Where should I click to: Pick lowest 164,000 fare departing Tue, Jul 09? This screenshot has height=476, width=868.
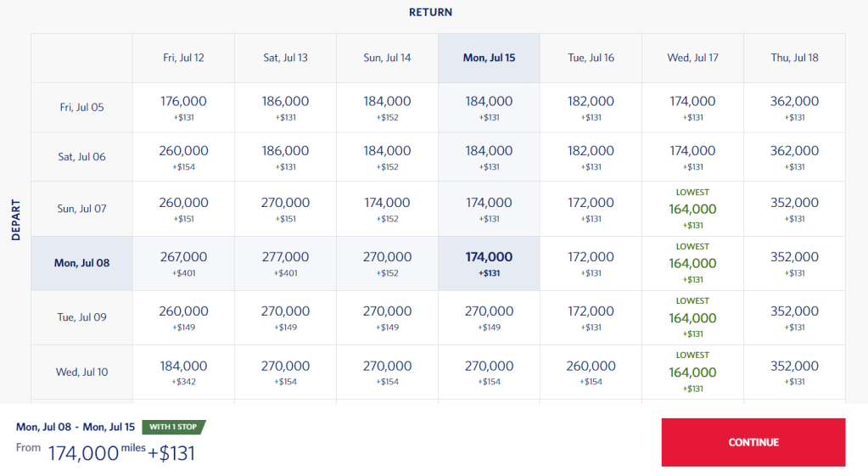pyautogui.click(x=692, y=317)
